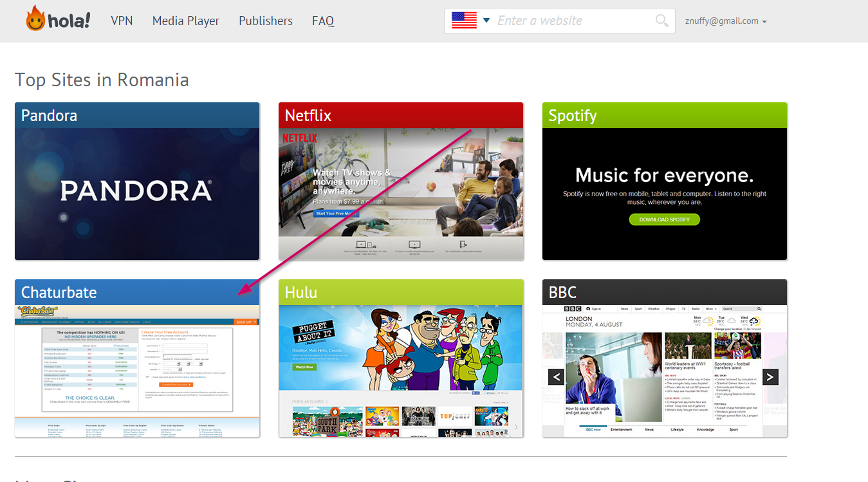Open the znuffy@gmail.com account menu

point(726,21)
